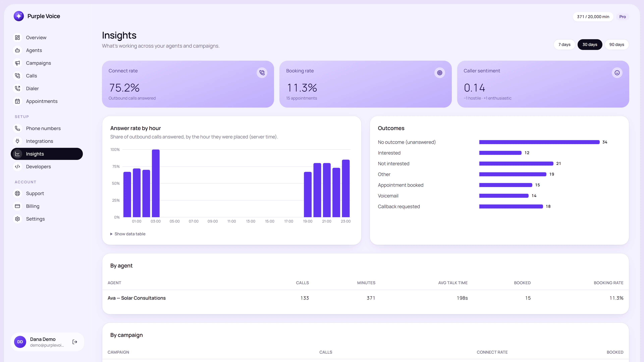Click the Integrations plug icon
The image size is (644, 362).
click(x=17, y=141)
